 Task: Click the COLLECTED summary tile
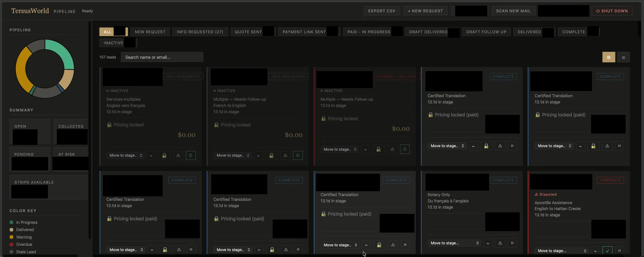pyautogui.click(x=71, y=131)
